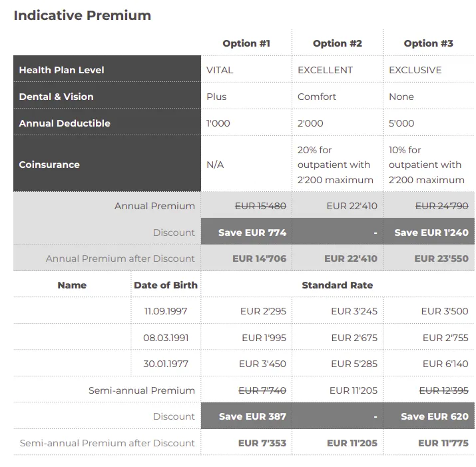Click the struck-through EUR 15'480 premium

(x=260, y=206)
